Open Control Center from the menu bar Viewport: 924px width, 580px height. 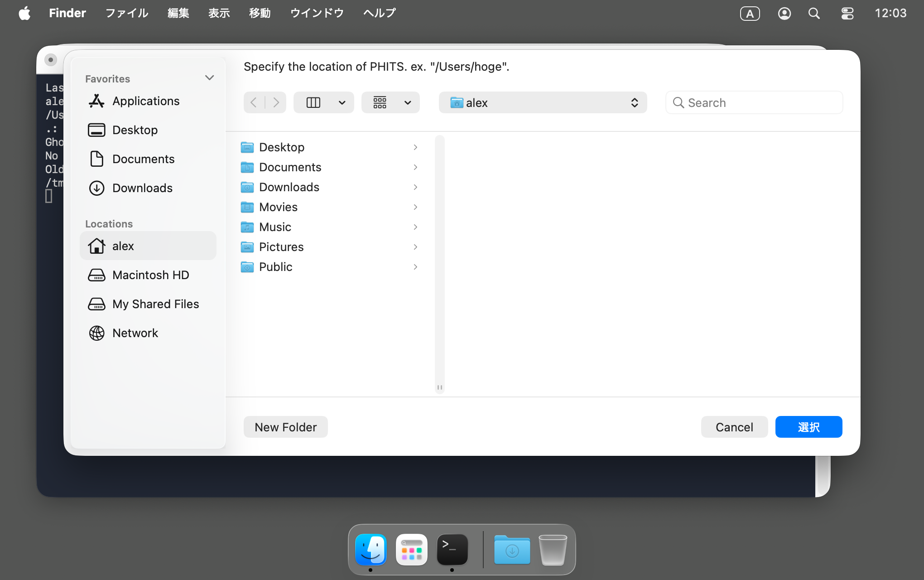(x=847, y=13)
